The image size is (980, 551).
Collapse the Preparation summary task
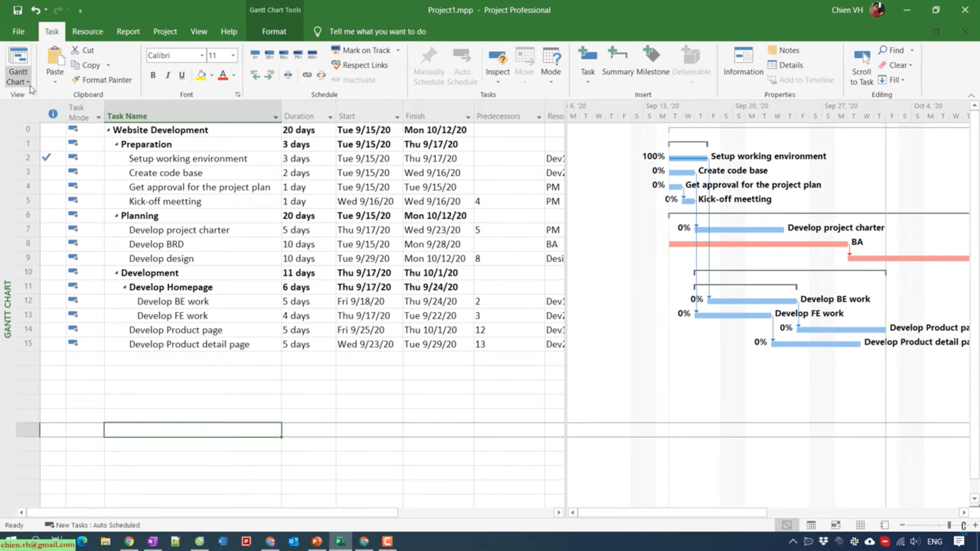(x=116, y=144)
